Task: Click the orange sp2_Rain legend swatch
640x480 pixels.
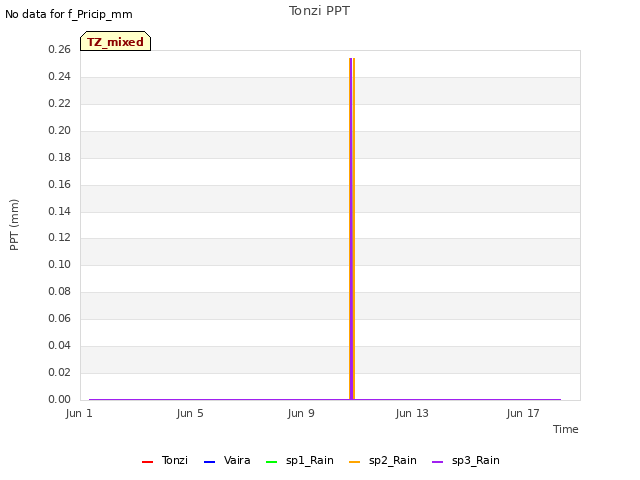Action: (354, 462)
